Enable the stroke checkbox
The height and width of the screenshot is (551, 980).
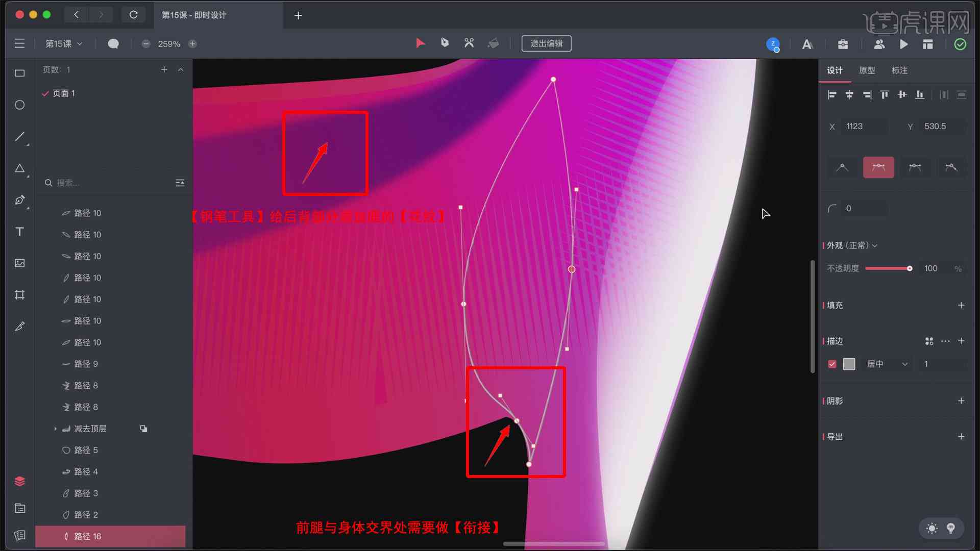click(832, 363)
